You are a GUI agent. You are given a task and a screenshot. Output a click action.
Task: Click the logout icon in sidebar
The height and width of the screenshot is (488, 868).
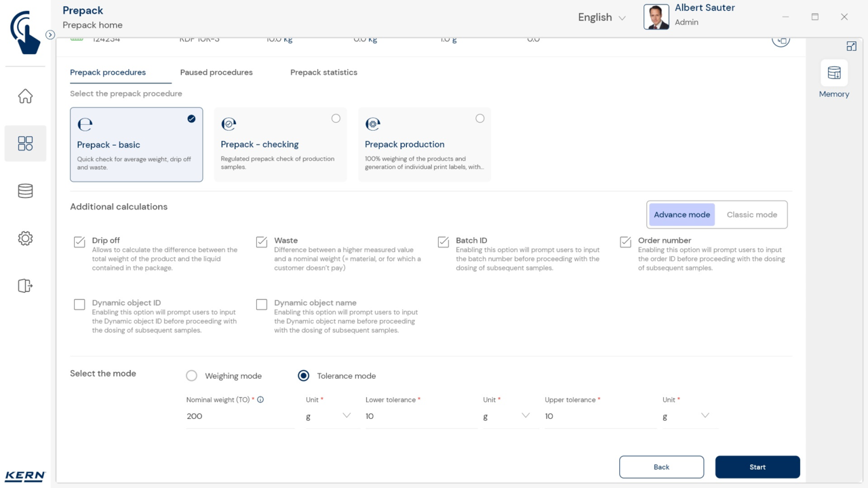tap(25, 285)
